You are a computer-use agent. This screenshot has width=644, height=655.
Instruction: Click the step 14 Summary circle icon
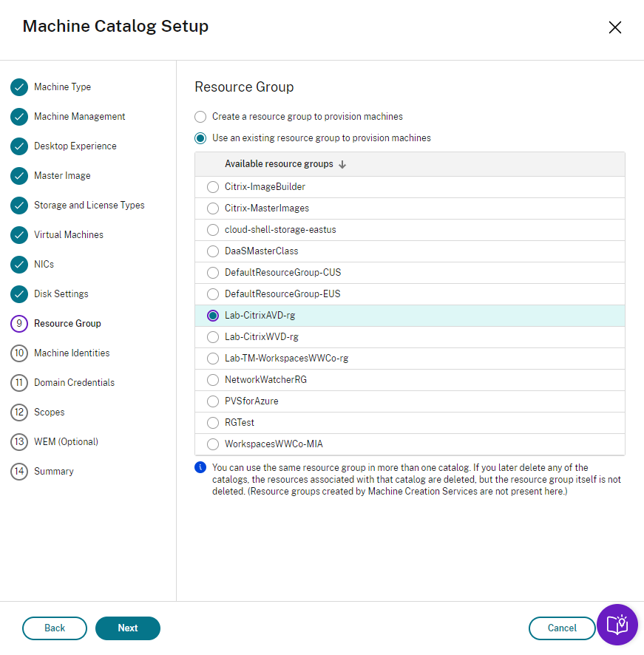click(19, 472)
